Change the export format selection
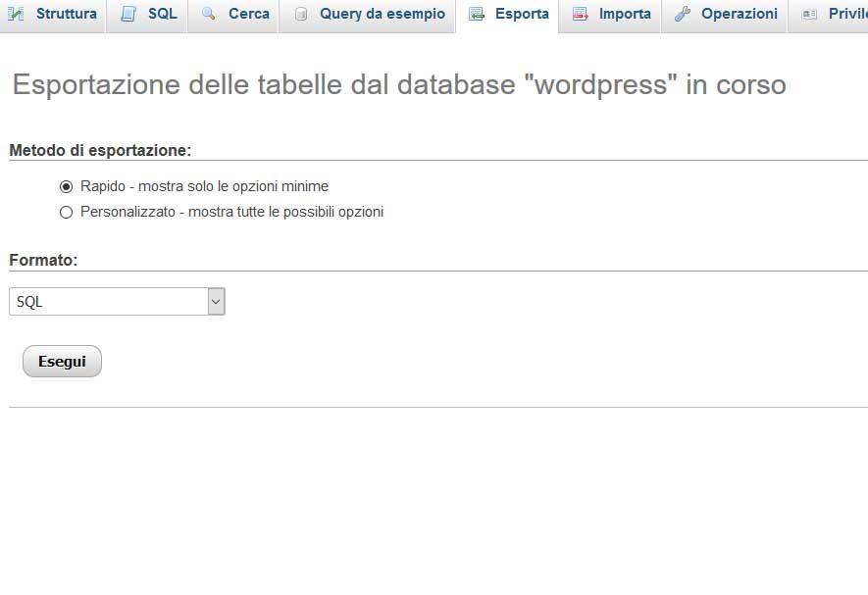The height and width of the screenshot is (595, 868). coord(117,301)
